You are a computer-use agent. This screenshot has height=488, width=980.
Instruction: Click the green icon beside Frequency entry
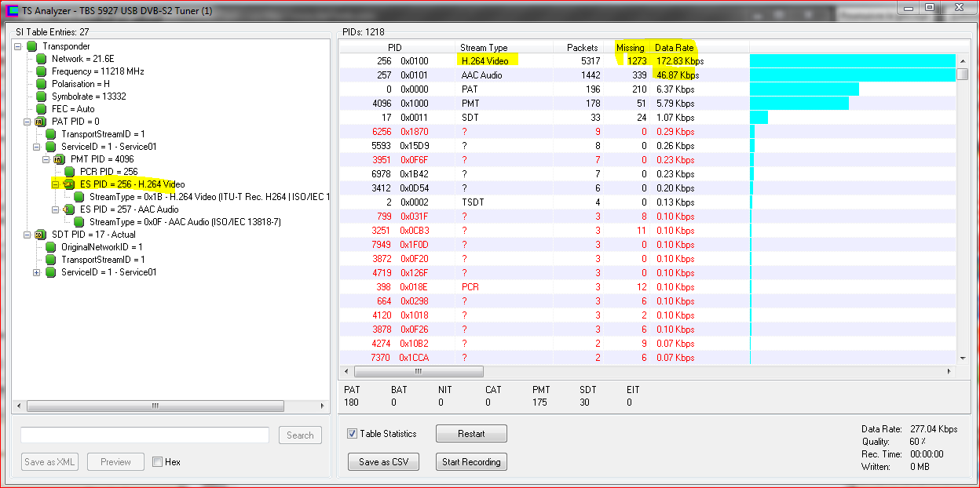pyautogui.click(x=41, y=71)
